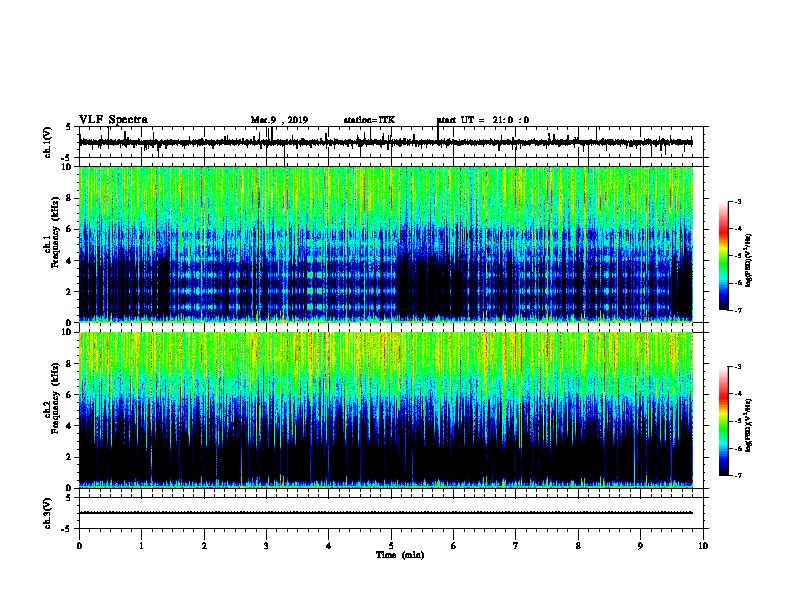Click the ch.1 PSD color scale bar
The width and height of the screenshot is (792, 612).
[723, 256]
